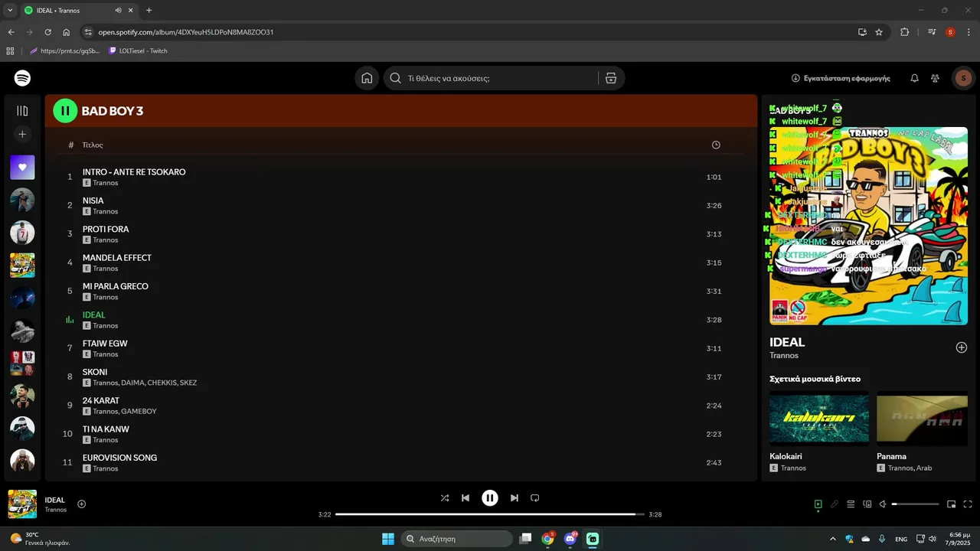
Task: Open the user profile avatar
Action: coord(963,78)
